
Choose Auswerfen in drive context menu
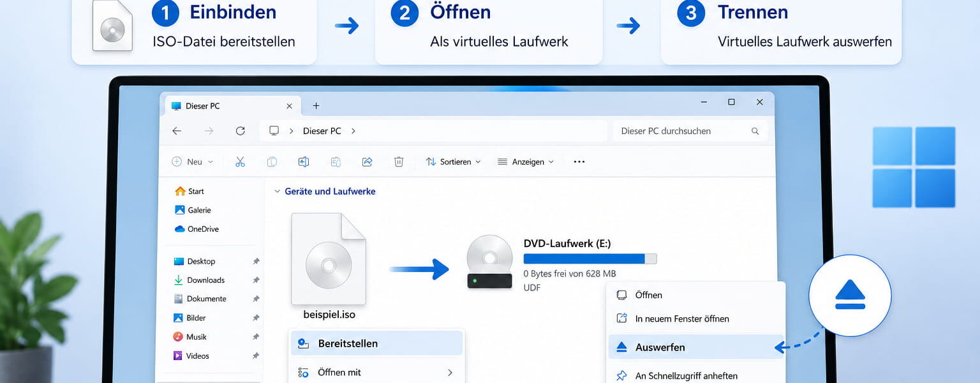coord(695,347)
